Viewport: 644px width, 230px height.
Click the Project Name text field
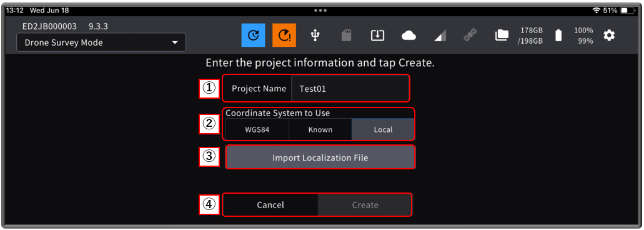[350, 88]
